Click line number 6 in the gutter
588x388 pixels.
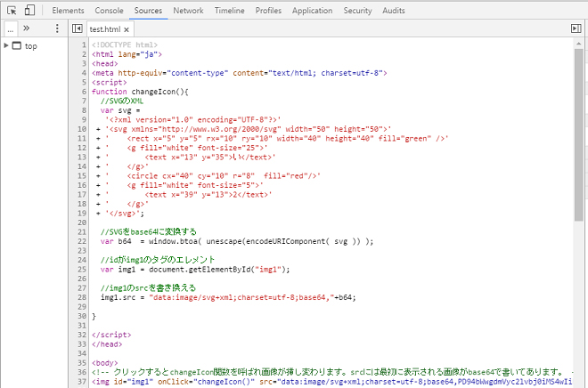click(x=85, y=92)
